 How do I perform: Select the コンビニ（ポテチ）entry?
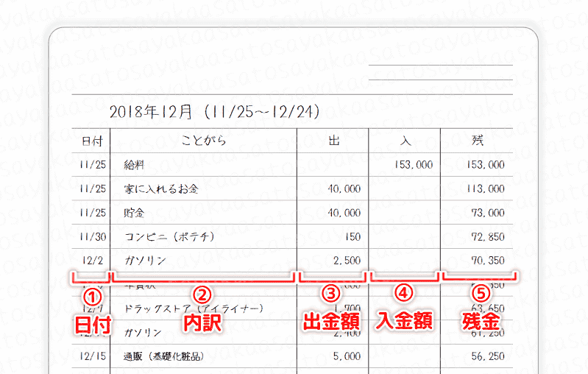click(x=169, y=236)
